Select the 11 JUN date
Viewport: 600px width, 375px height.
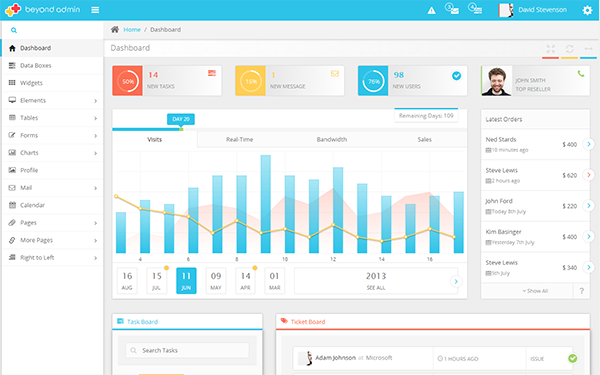click(x=186, y=281)
